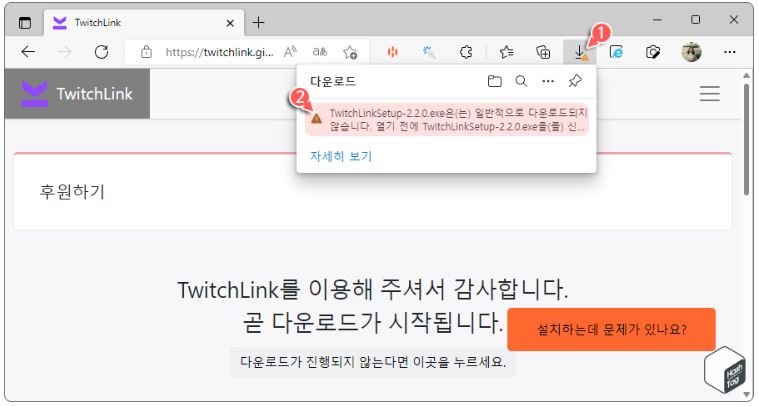
Task: Pin the downloads panel
Action: pyautogui.click(x=575, y=81)
